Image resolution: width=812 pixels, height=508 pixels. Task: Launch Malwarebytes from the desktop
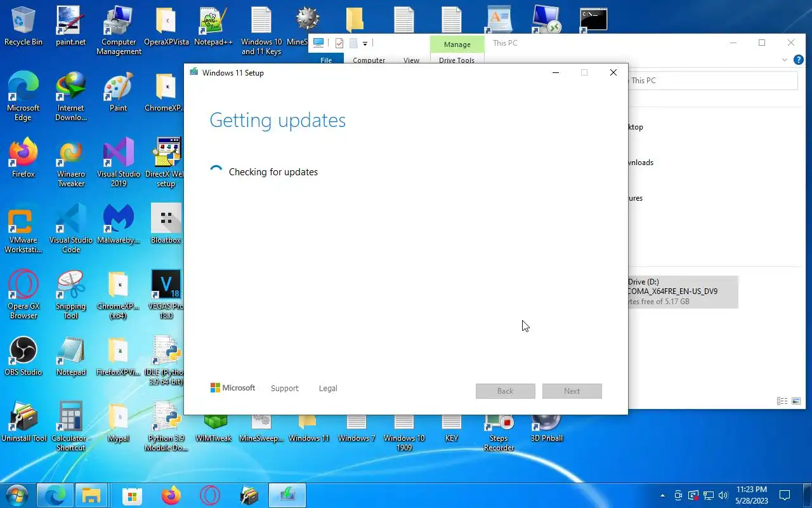(x=119, y=224)
